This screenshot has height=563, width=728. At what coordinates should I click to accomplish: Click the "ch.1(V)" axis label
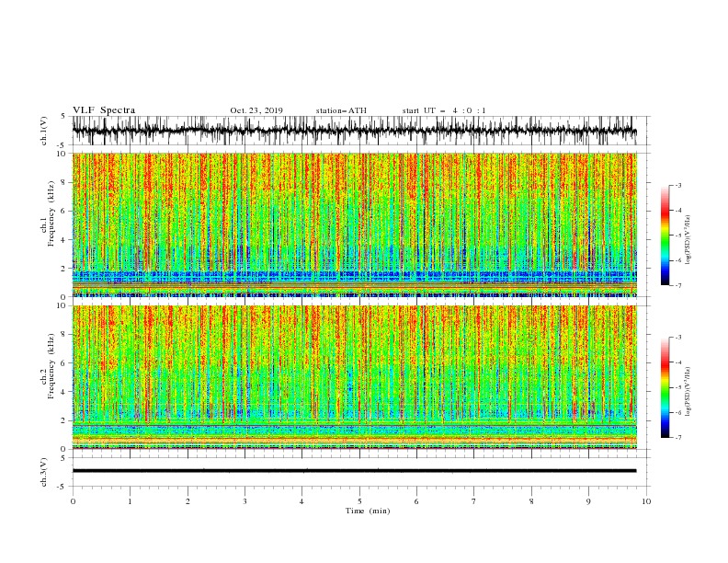(x=44, y=131)
